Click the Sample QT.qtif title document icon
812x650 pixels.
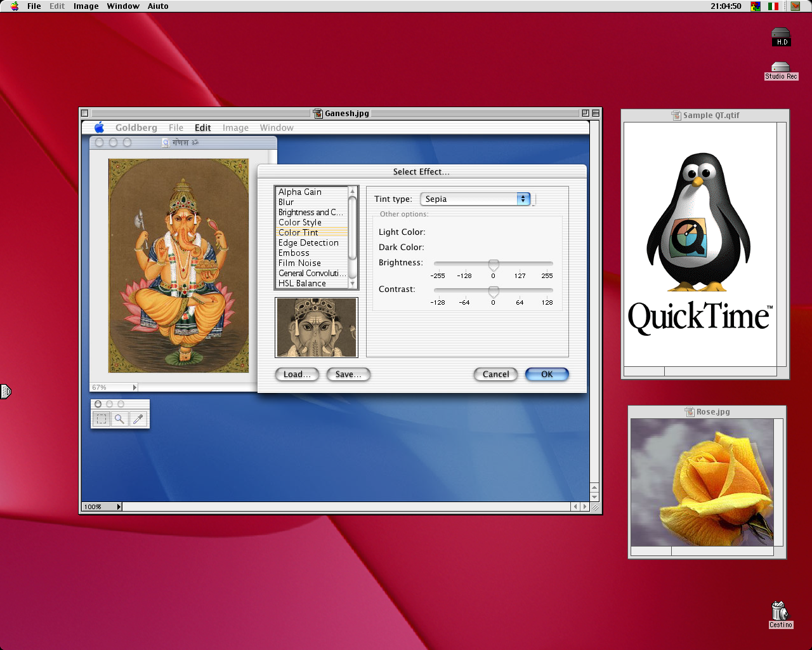(676, 116)
